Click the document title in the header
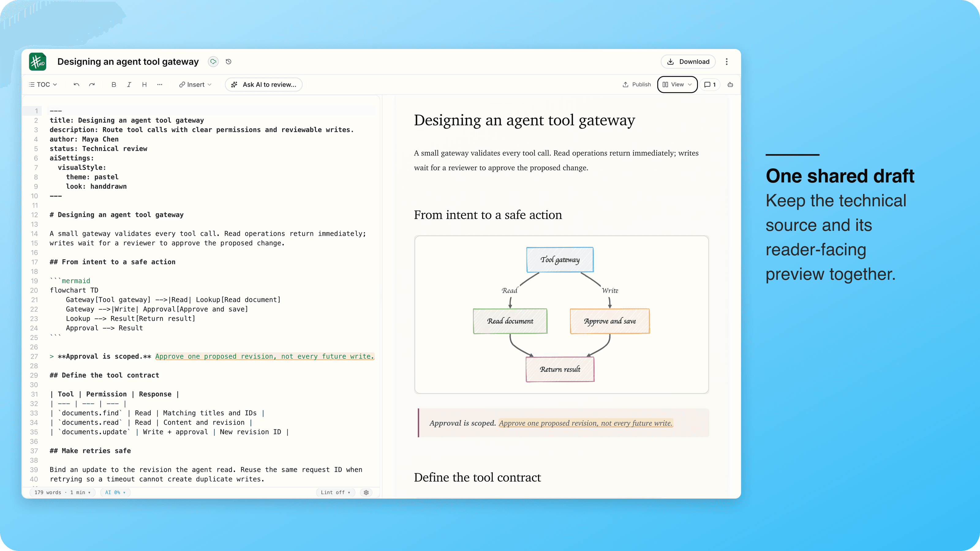This screenshot has height=551, width=980. point(128,62)
